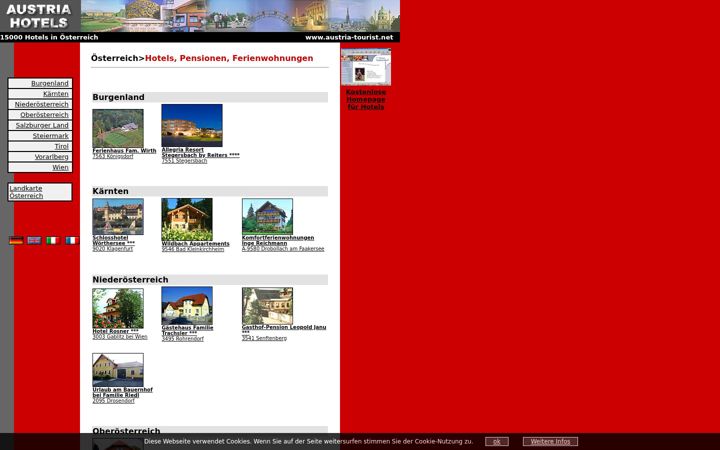The width and height of the screenshot is (720, 450).
Task: Click the Komfortferienwohnungen Inge Reichmann photo
Action: [x=267, y=216]
